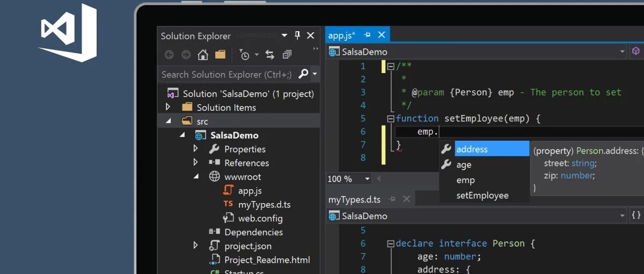The image size is (644, 274).
Task: Select myTypes.d.ts in Solution Explorer
Action: click(x=264, y=204)
